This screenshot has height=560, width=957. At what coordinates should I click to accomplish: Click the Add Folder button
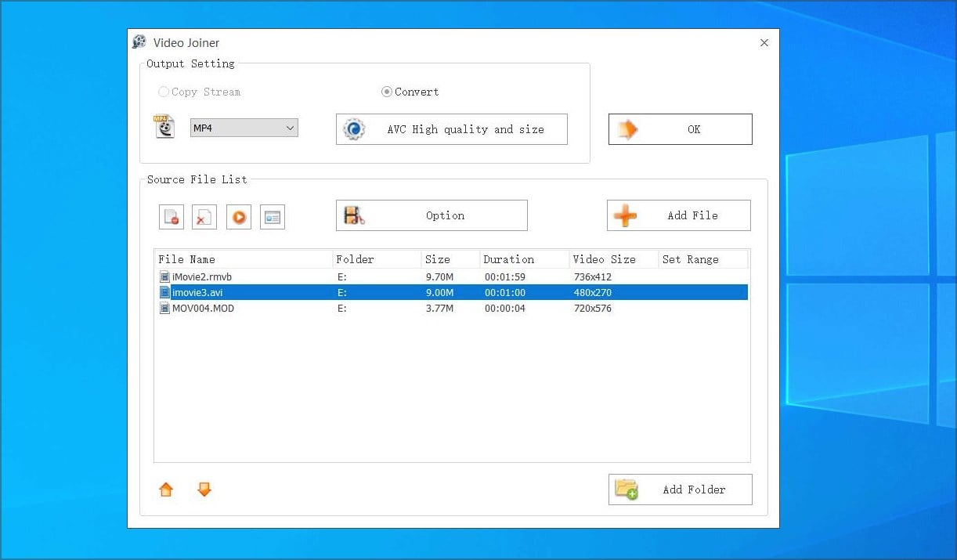[x=681, y=490]
